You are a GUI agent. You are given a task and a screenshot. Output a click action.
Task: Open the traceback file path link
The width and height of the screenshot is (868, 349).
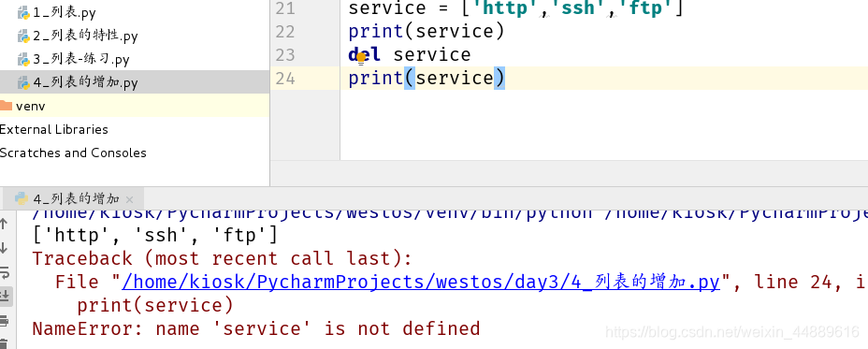pos(421,282)
